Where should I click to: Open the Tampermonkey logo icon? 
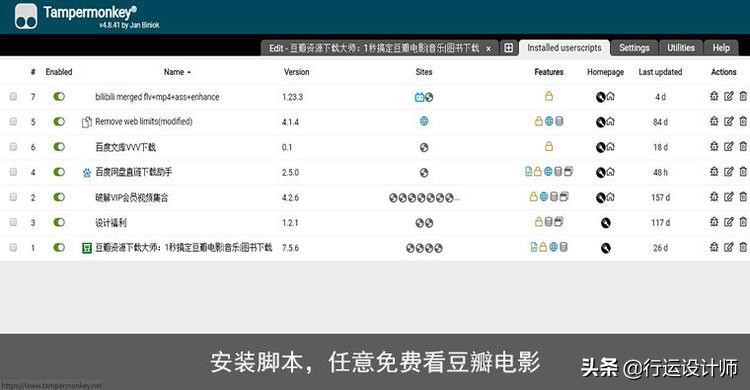[26, 17]
